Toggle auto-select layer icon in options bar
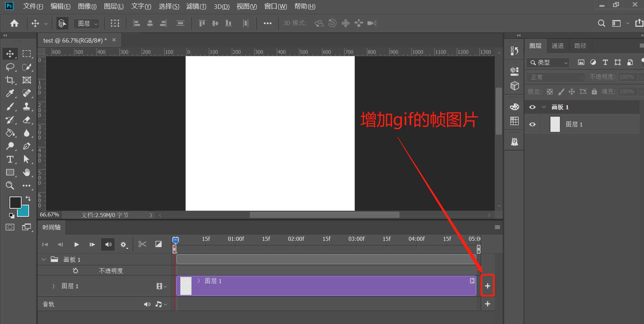Image resolution: width=644 pixels, height=324 pixels. click(x=62, y=23)
